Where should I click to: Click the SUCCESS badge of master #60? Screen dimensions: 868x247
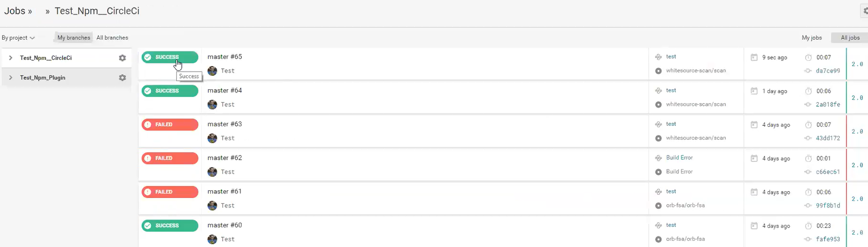[x=169, y=225]
